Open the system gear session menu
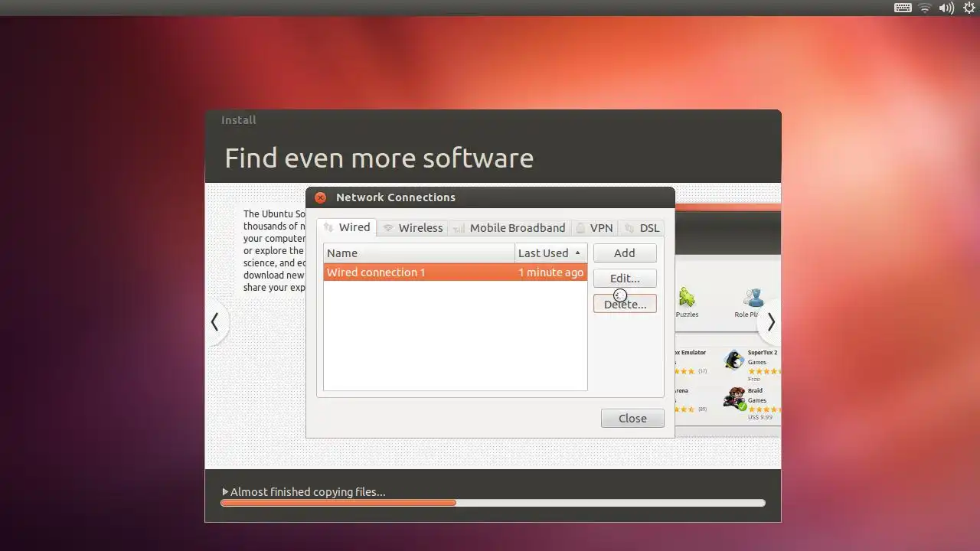Viewport: 980px width, 551px height. pos(969,8)
